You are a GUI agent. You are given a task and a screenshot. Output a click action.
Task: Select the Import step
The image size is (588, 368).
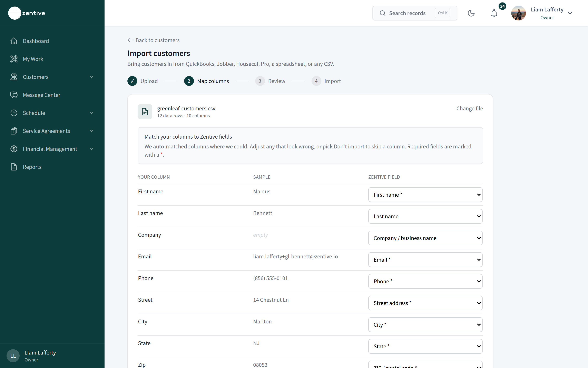click(x=326, y=81)
